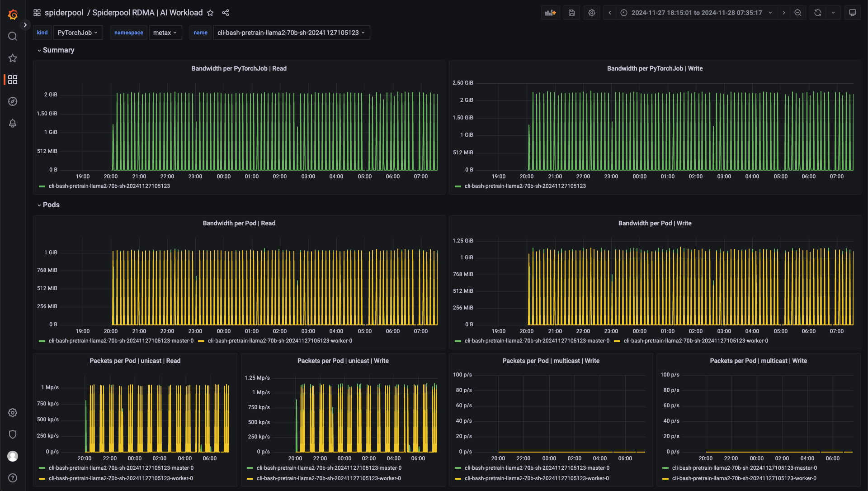
Task: Click the spiderpool breadcrumb
Action: tap(64, 13)
